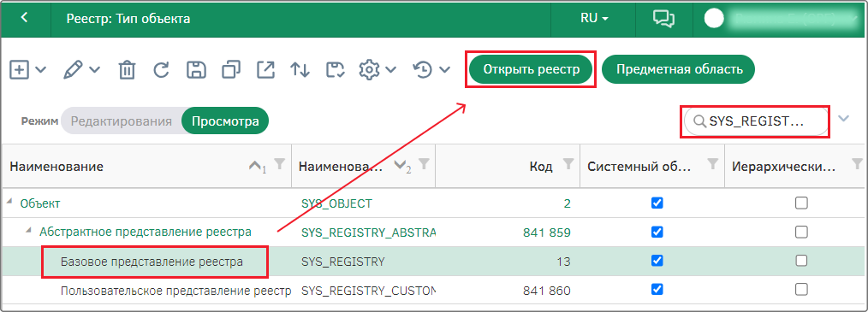Toggle system object checkbox for Объект row
This screenshot has height=312, width=868.
click(x=657, y=203)
